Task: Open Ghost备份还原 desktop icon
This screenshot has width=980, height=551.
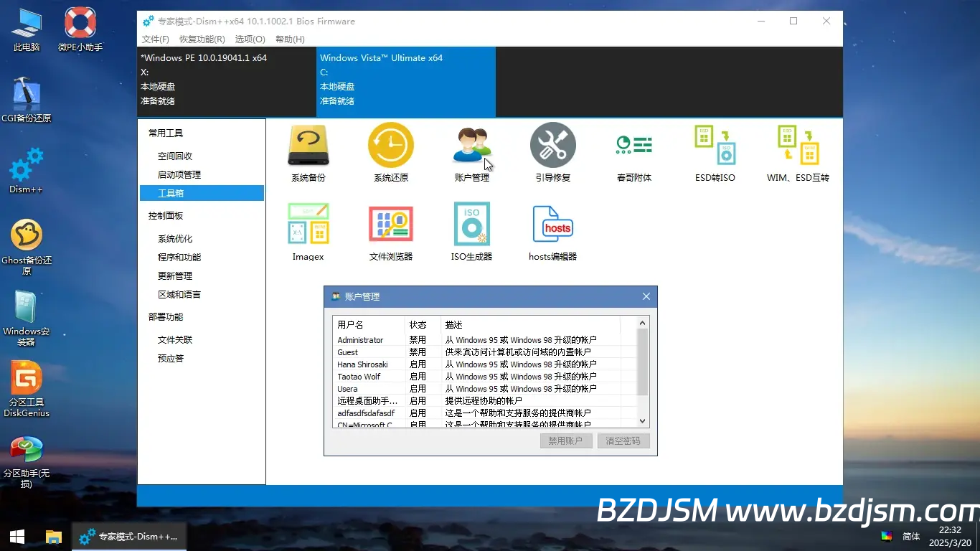Action: pos(27,247)
